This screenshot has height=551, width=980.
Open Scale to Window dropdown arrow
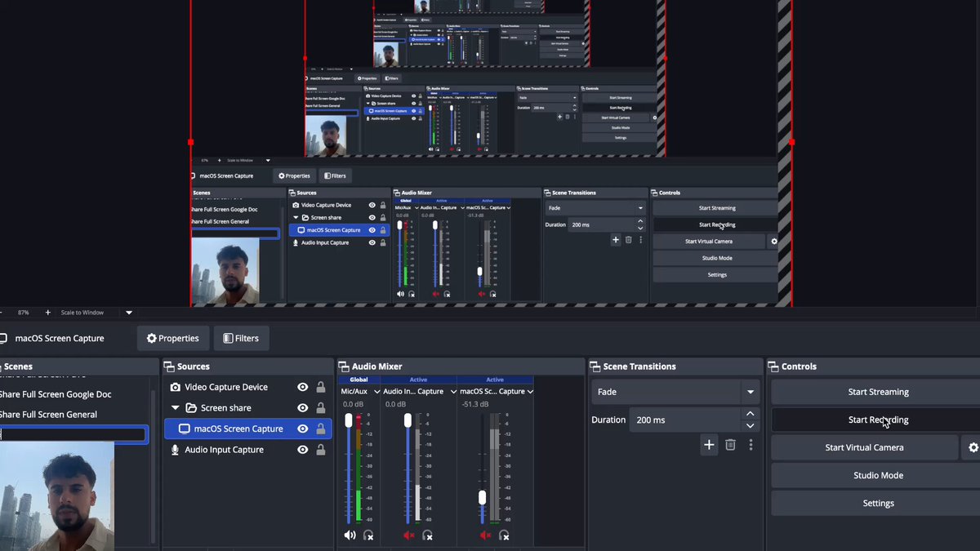pos(128,313)
